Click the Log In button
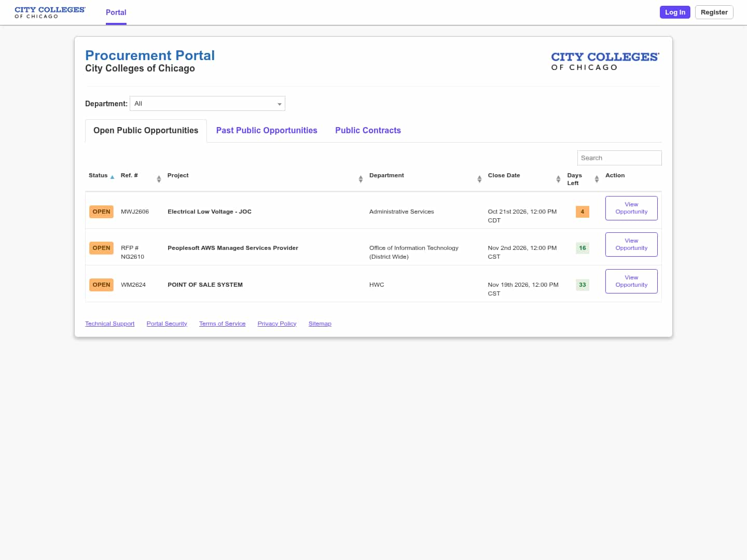This screenshot has width=747, height=560. (675, 12)
